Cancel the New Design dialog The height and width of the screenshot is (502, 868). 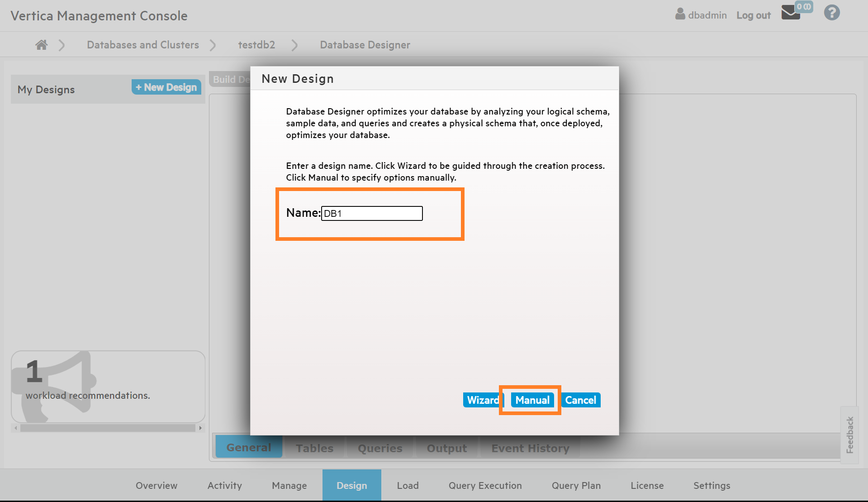point(580,400)
